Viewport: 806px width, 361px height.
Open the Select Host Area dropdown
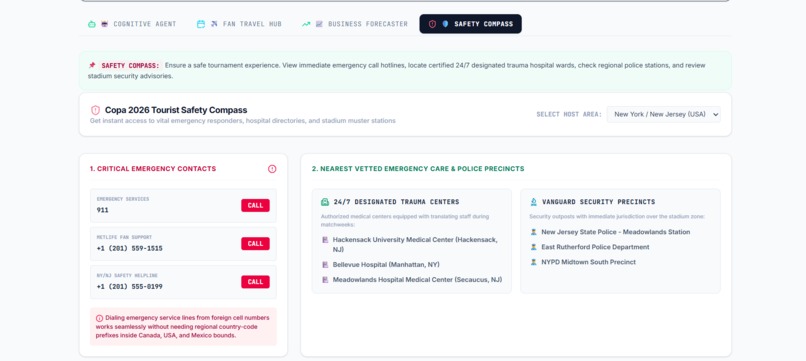(x=663, y=114)
